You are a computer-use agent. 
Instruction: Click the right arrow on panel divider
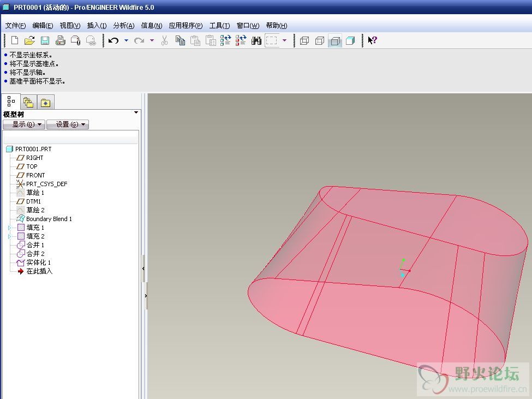[146, 296]
